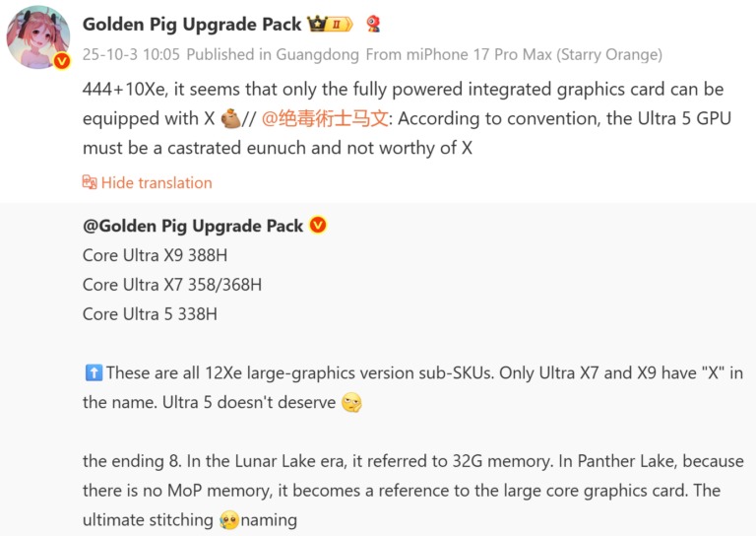Open the 25-10-3 10:05 post timestamp
756x536 pixels.
tap(132, 55)
